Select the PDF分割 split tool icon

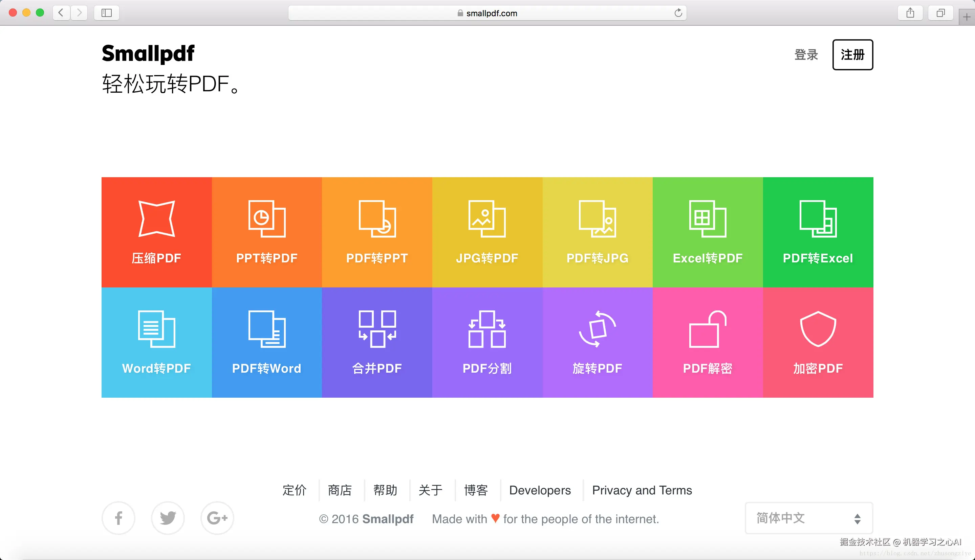[487, 329]
